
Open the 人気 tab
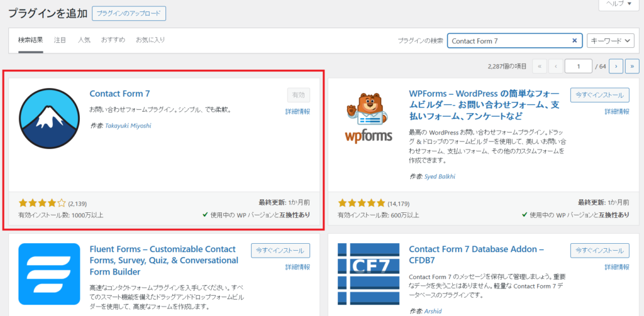84,40
